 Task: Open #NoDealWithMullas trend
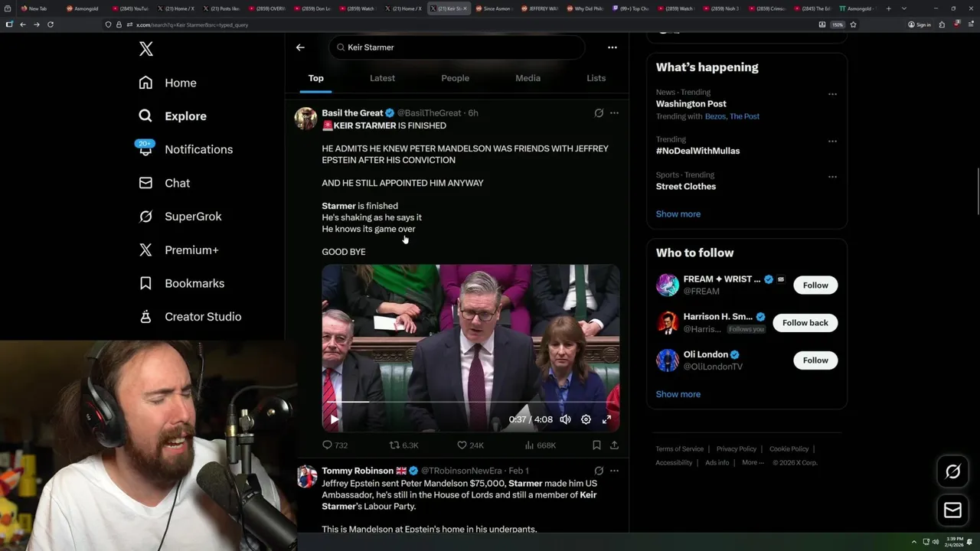(x=697, y=151)
